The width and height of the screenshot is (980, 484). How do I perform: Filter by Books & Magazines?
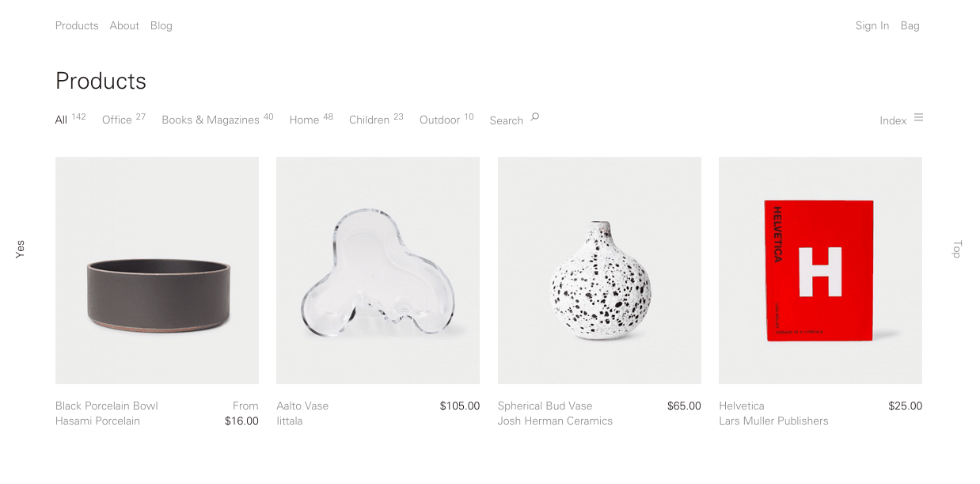point(211,120)
